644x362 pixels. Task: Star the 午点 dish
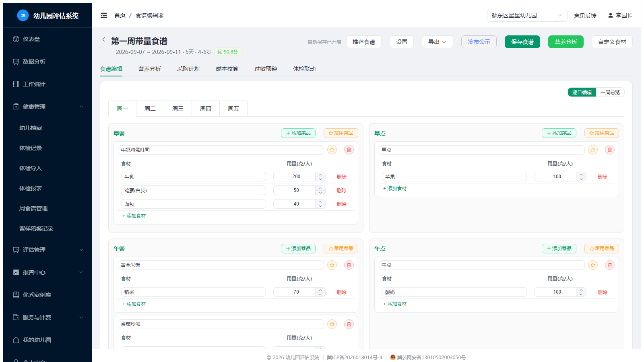coord(593,265)
